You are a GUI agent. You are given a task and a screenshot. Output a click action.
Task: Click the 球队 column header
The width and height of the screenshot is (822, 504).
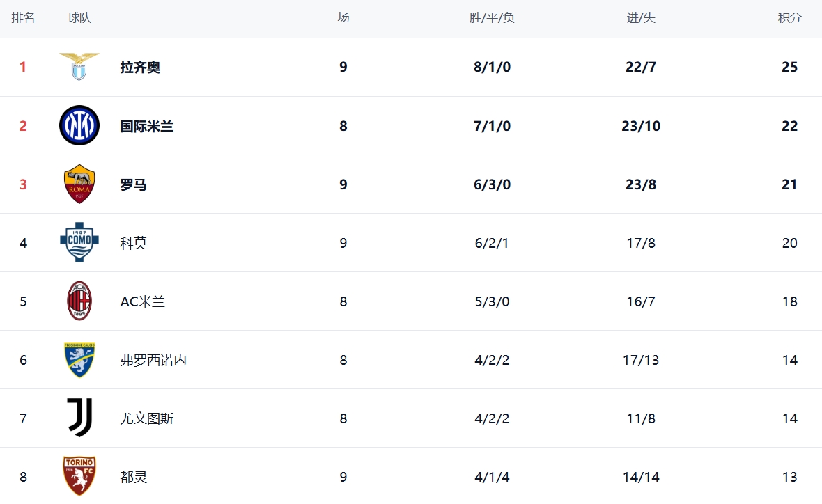coord(79,18)
